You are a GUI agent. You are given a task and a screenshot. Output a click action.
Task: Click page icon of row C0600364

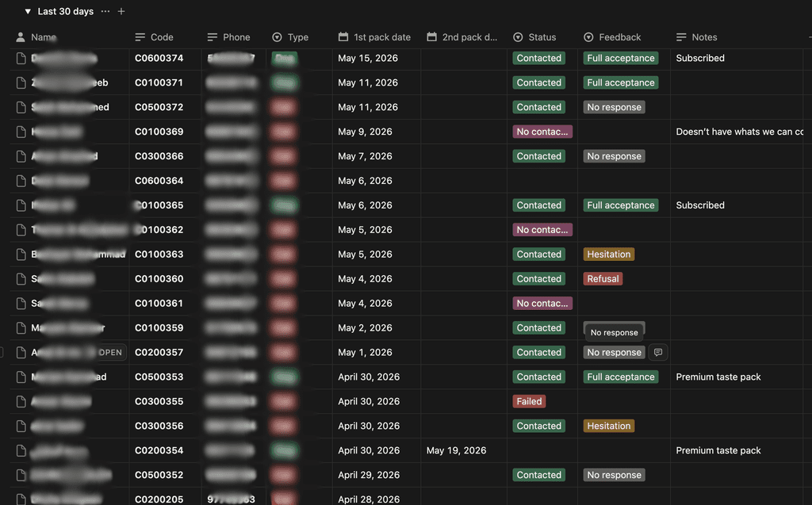[x=21, y=181]
